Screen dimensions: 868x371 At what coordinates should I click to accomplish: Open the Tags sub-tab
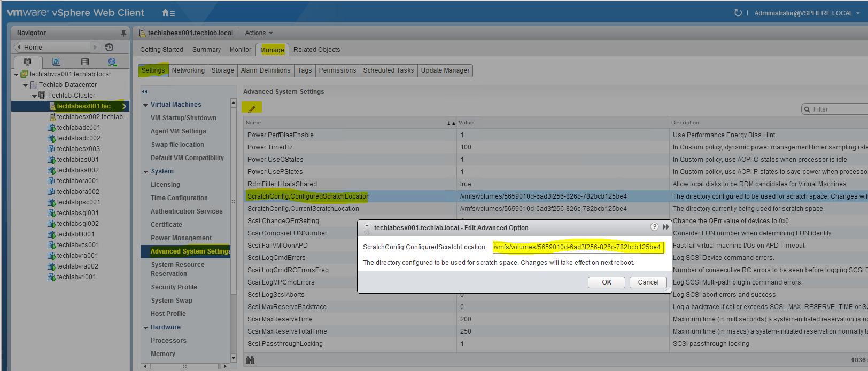click(305, 70)
